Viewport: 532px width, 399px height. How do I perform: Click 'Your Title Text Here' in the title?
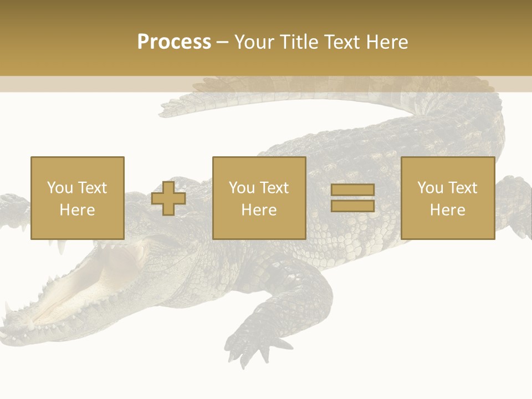321,42
